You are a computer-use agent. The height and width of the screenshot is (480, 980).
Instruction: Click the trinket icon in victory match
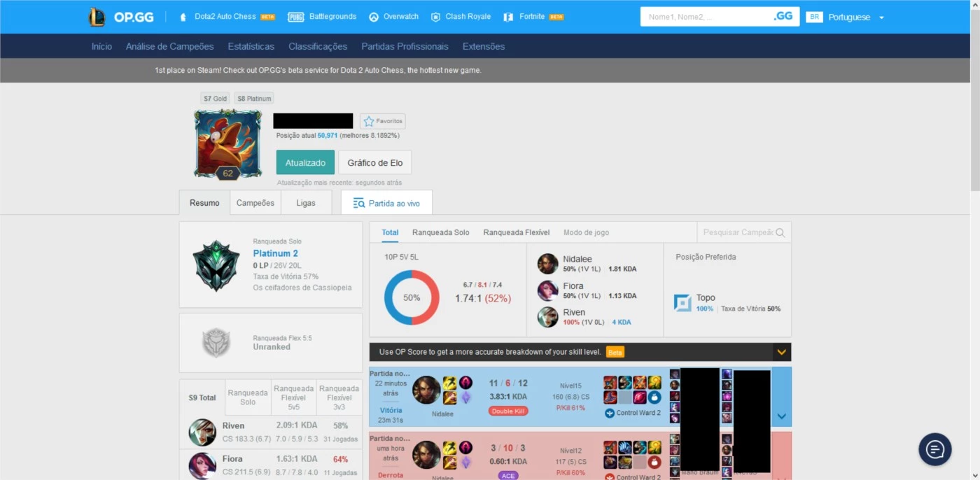pyautogui.click(x=654, y=397)
